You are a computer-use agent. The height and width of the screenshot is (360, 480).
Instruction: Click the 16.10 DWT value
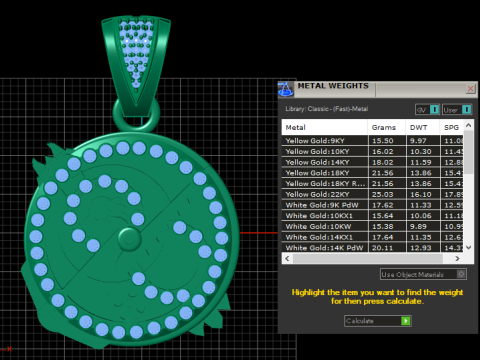421,194
